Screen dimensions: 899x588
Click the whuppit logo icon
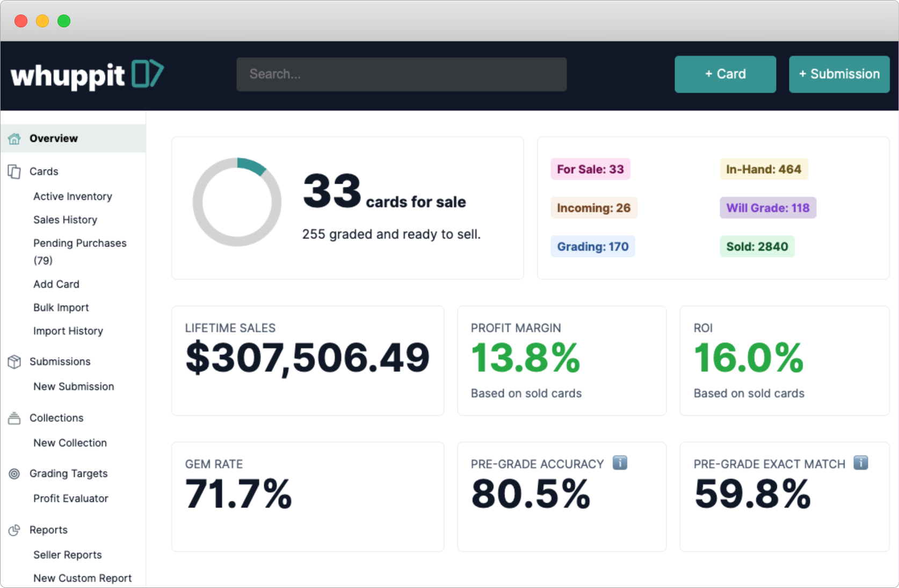[x=147, y=74]
